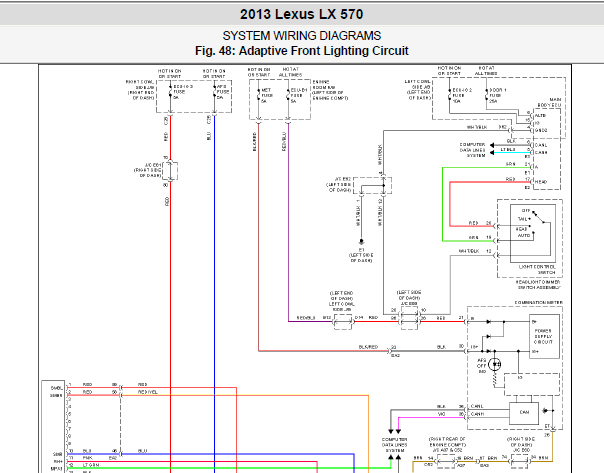Click the "AUTO" position in light control switch
The image size is (604, 473).
tap(524, 235)
